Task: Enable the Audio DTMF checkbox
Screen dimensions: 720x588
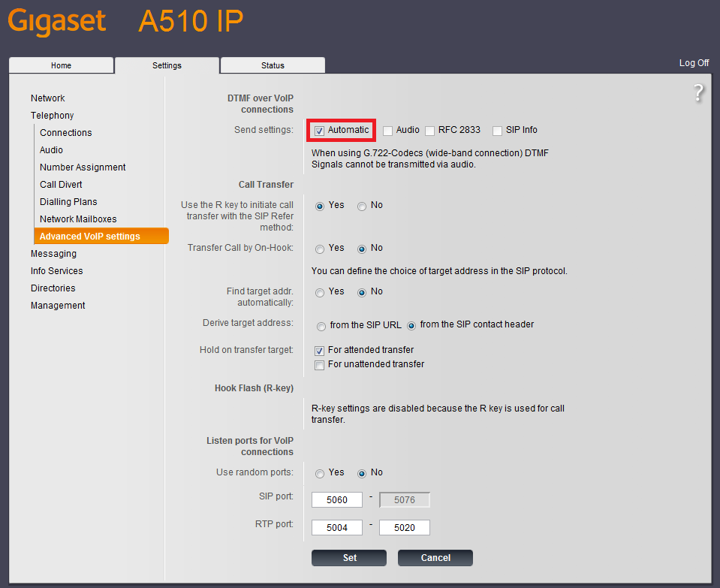Action: [388, 131]
